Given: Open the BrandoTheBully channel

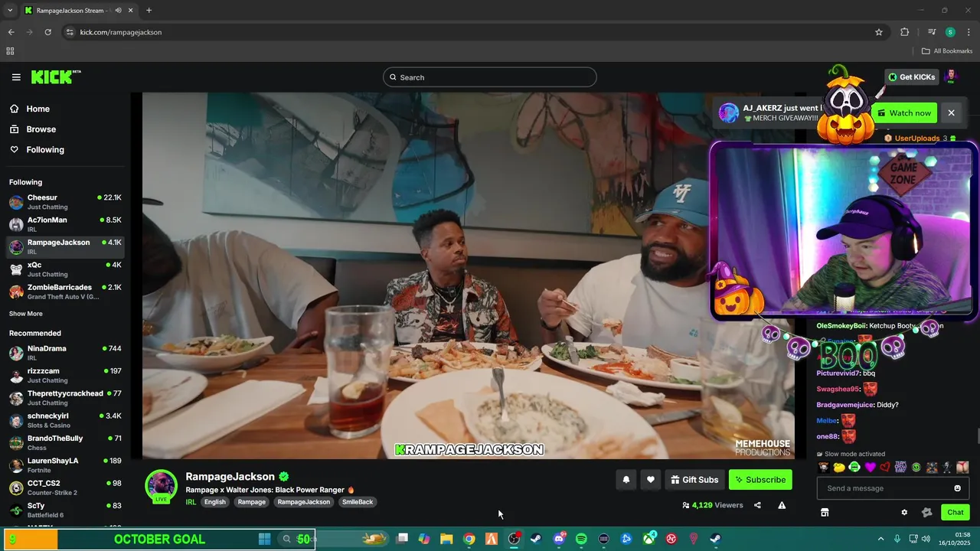Looking at the screenshot, I should 65,442.
